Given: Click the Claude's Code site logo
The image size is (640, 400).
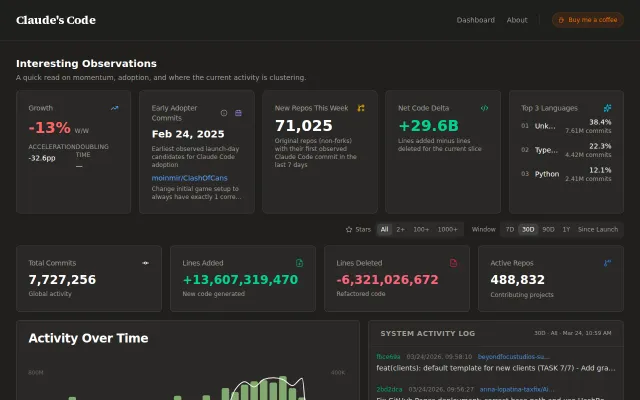Looking at the screenshot, I should click(56, 20).
